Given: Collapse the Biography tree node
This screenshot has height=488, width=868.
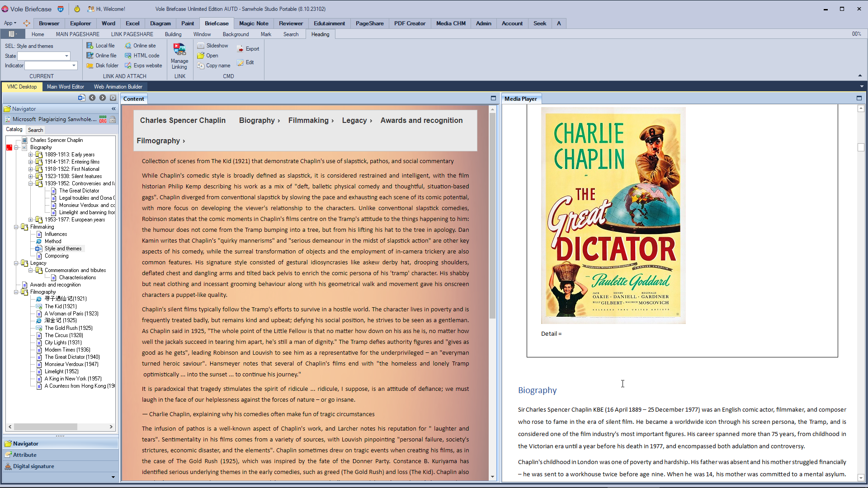Looking at the screenshot, I should click(x=16, y=147).
